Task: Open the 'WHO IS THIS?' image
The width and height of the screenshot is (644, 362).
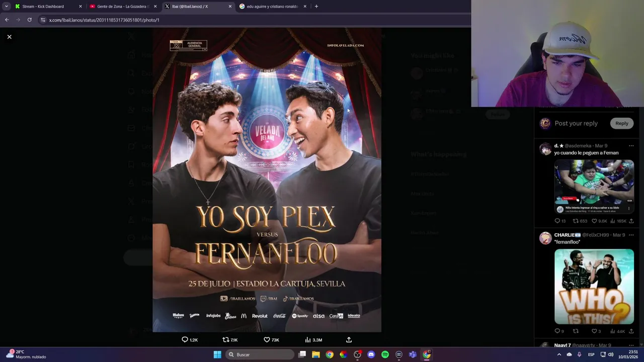Action: [x=594, y=286]
